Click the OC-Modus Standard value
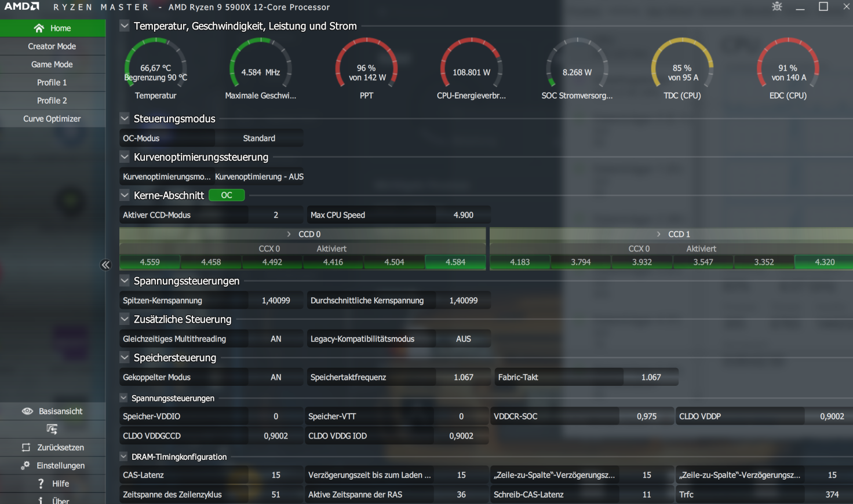Screen dimensions: 853x504 point(259,138)
